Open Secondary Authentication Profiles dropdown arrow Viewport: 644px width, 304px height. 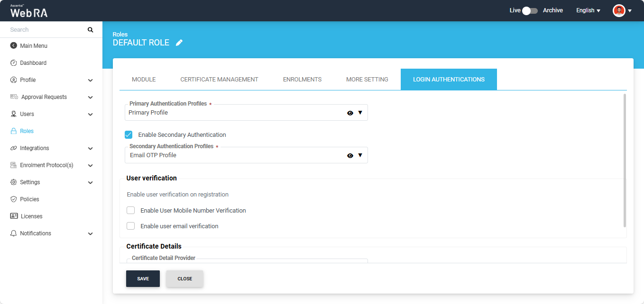360,155
